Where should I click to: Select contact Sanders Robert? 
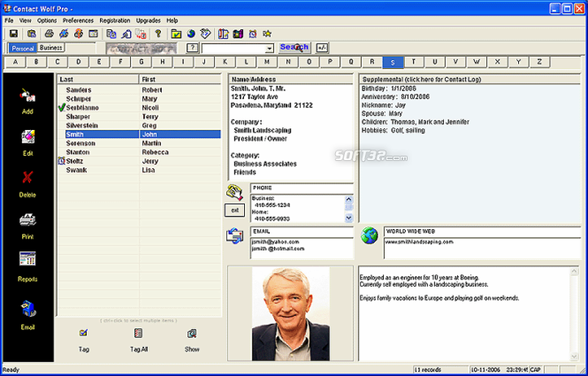click(139, 90)
